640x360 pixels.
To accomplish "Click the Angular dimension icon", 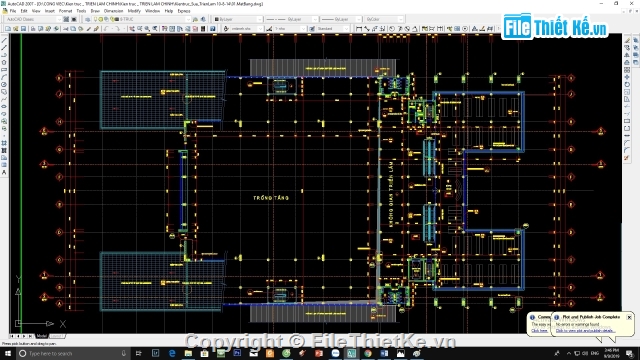I will tap(415, 29).
